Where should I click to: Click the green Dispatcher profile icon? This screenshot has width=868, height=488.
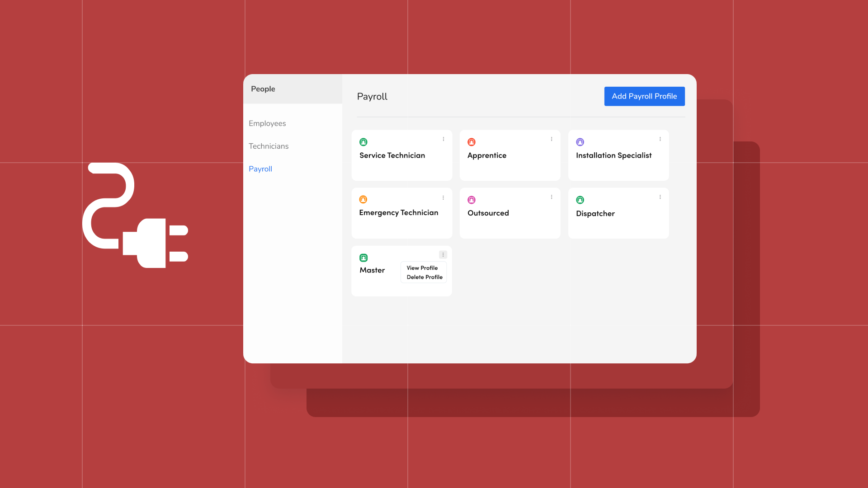click(580, 200)
